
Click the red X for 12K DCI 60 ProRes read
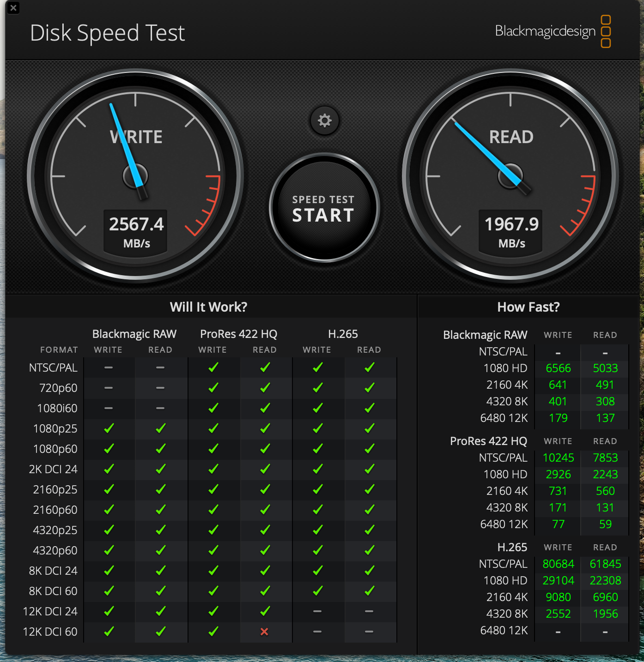264,632
